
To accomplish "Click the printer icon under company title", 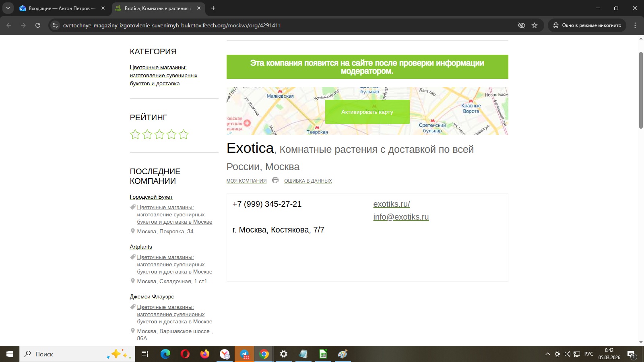I will [275, 180].
